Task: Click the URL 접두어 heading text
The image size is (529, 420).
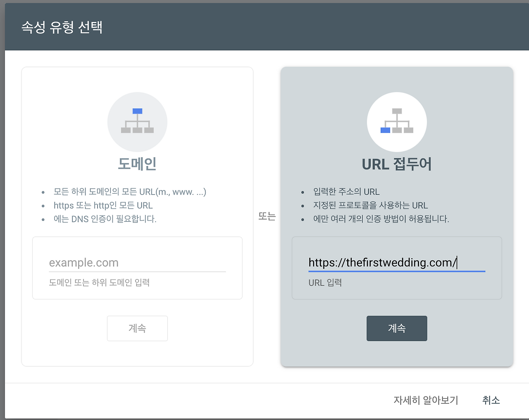Action: (x=397, y=164)
